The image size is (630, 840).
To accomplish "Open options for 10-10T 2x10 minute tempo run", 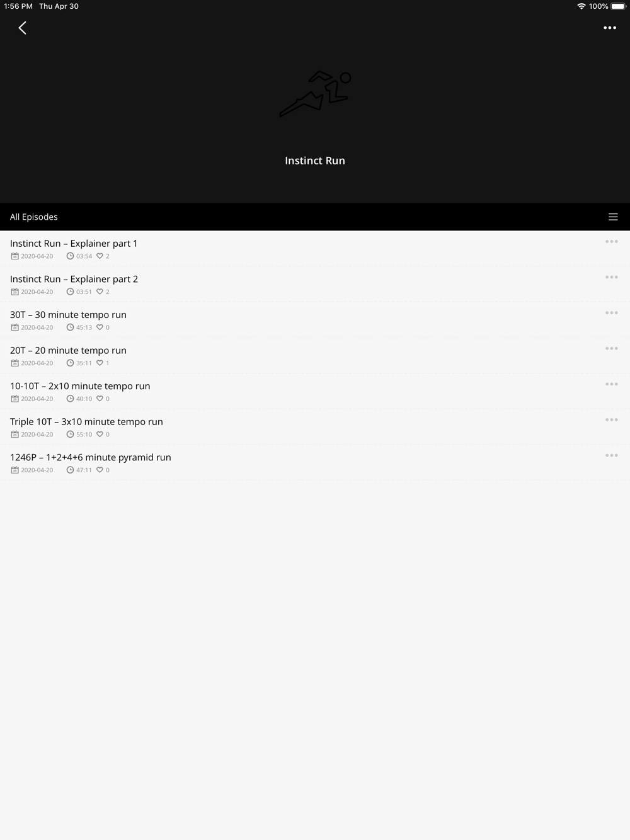I will pos(612,384).
